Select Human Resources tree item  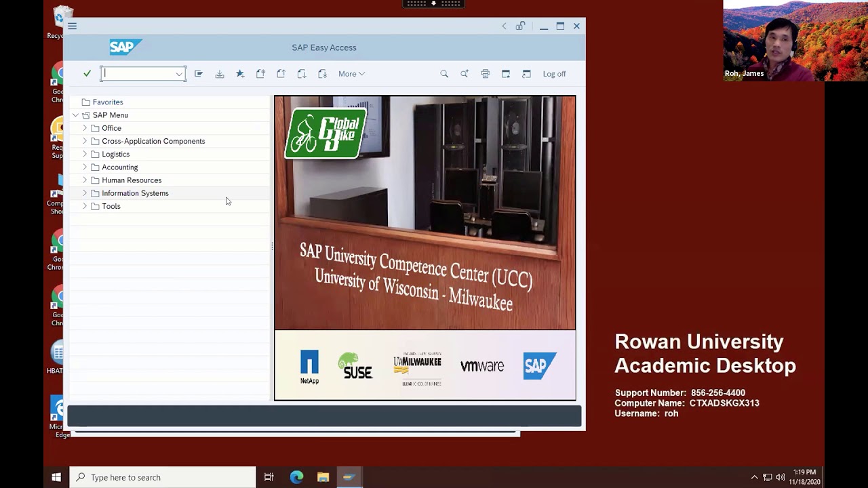(132, 180)
